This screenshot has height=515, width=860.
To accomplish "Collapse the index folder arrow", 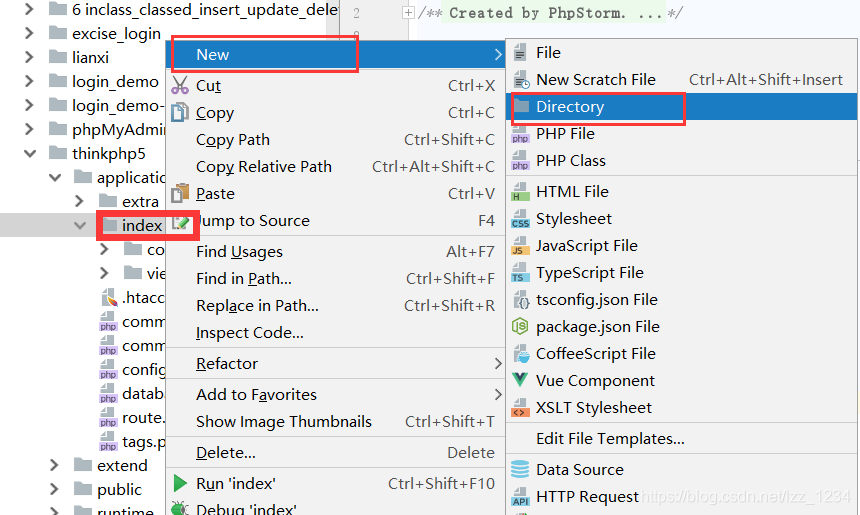I will point(80,225).
